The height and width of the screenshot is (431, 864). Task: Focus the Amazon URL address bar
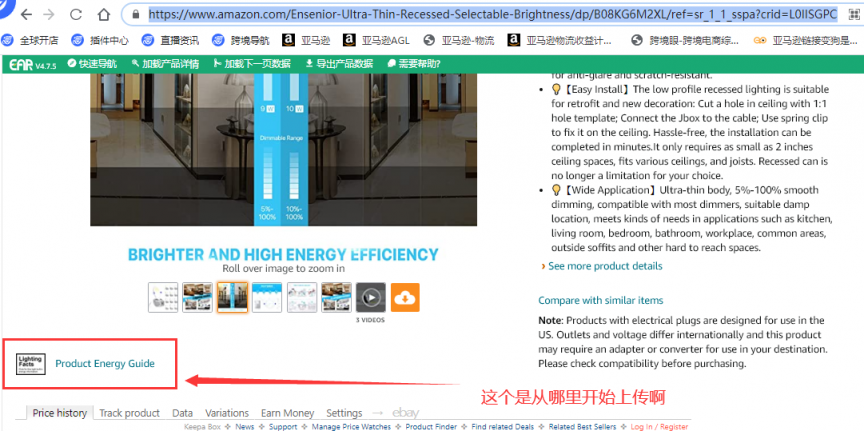coord(493,15)
